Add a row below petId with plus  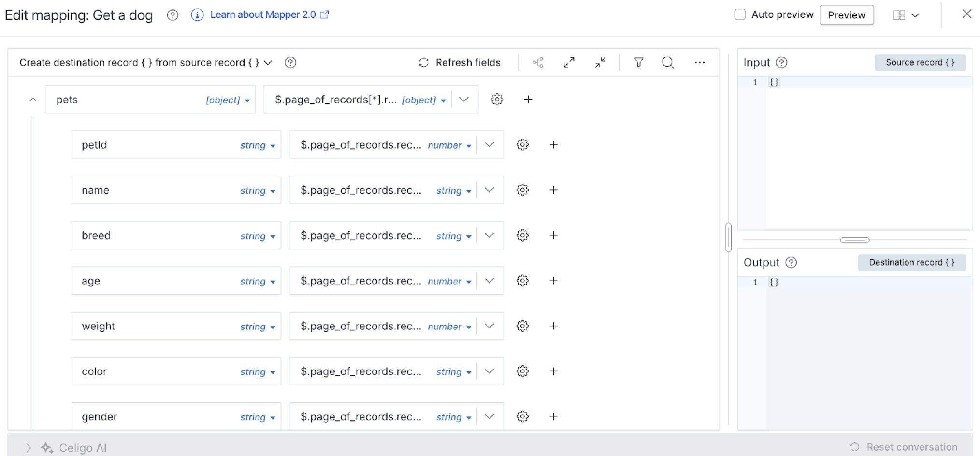554,145
